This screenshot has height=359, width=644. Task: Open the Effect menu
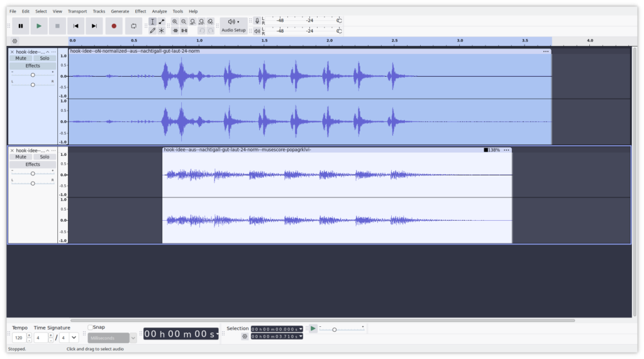click(x=140, y=11)
